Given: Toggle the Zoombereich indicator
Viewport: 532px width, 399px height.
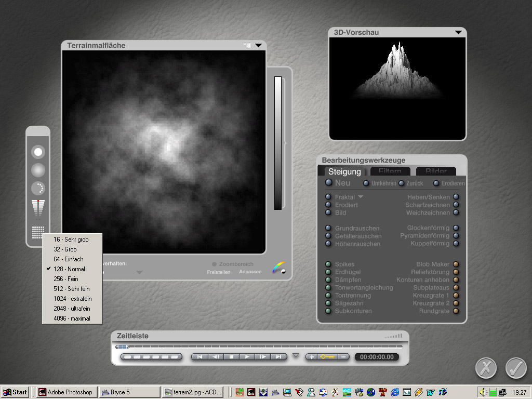Looking at the screenshot, I should coord(214,264).
